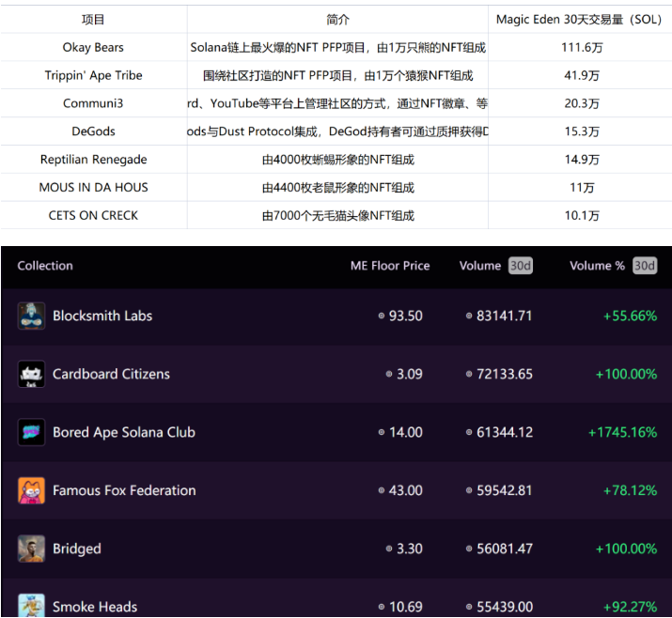Sort by the Volume column header
The width and height of the screenshot is (672, 618).
pos(480,266)
